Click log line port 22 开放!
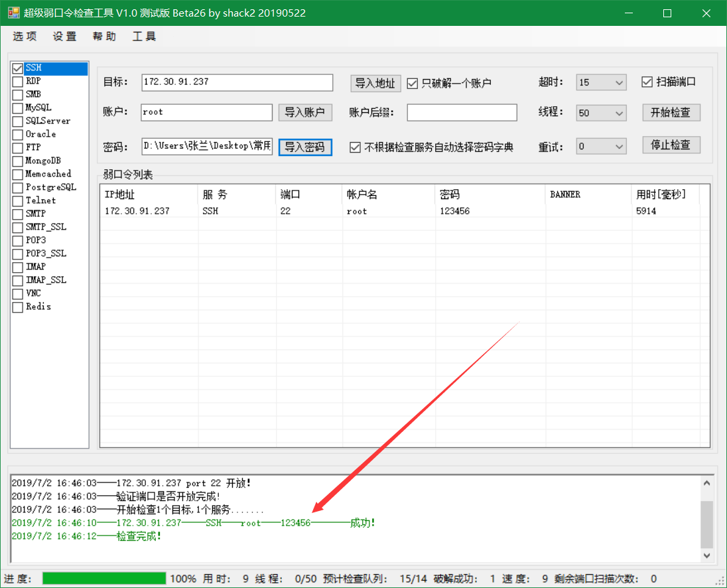Viewport: 727px width, 588px height. 131,483
